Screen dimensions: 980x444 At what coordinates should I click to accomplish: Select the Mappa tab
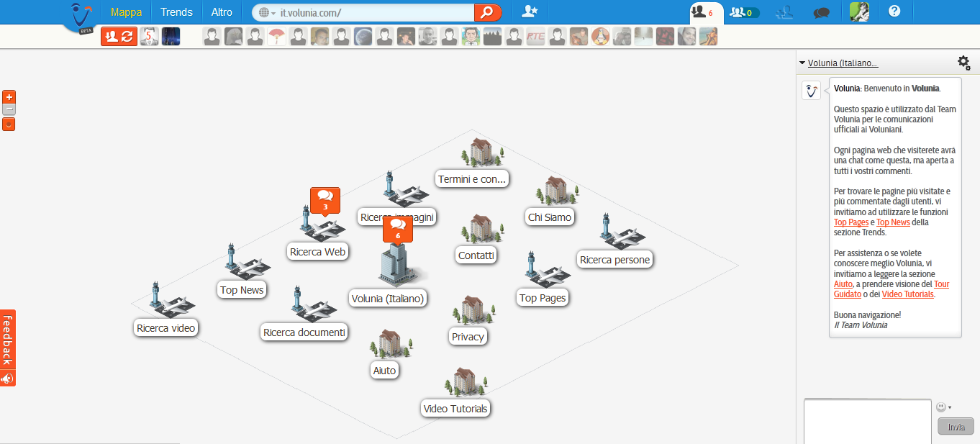tap(126, 12)
